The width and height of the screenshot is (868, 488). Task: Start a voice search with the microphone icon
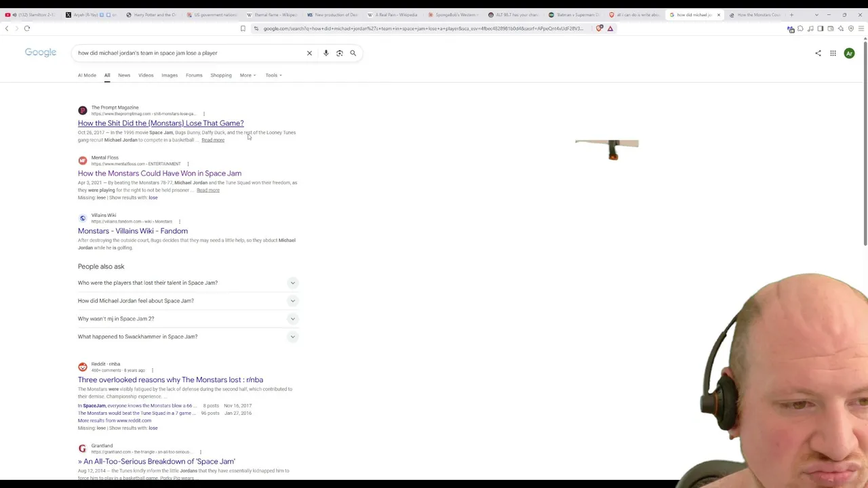coord(325,53)
